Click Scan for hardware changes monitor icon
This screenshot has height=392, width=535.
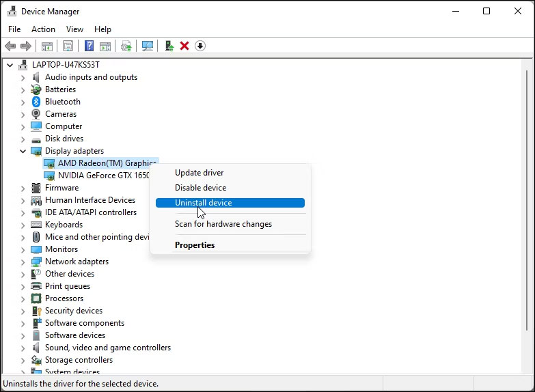coord(148,46)
